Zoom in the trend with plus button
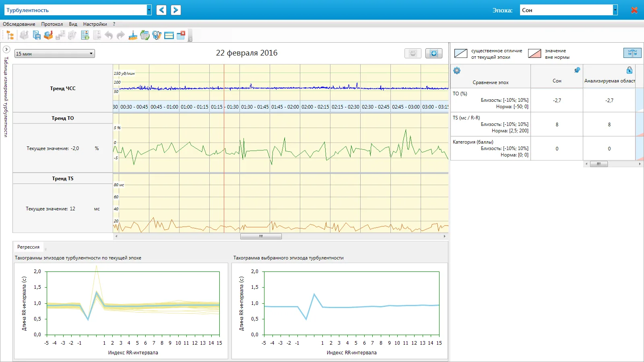The height and width of the screenshot is (362, 644). (434, 53)
